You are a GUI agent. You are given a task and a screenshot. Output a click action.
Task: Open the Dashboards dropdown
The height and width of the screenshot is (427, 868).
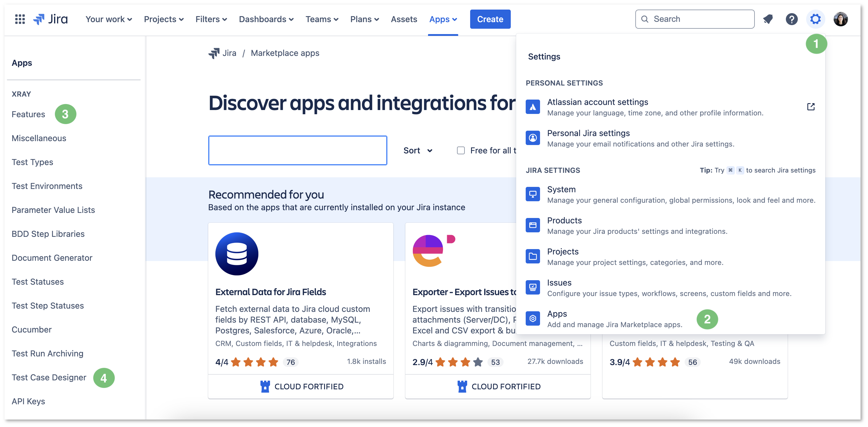click(x=266, y=19)
